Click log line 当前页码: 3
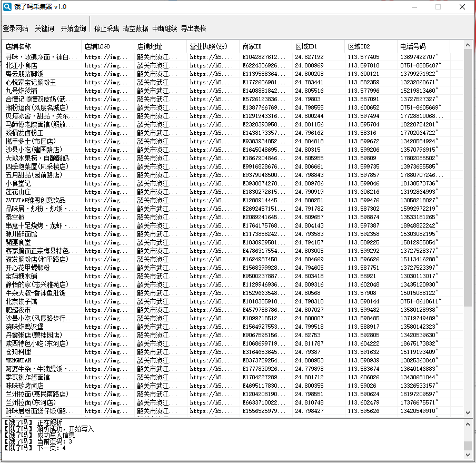 point(38,441)
